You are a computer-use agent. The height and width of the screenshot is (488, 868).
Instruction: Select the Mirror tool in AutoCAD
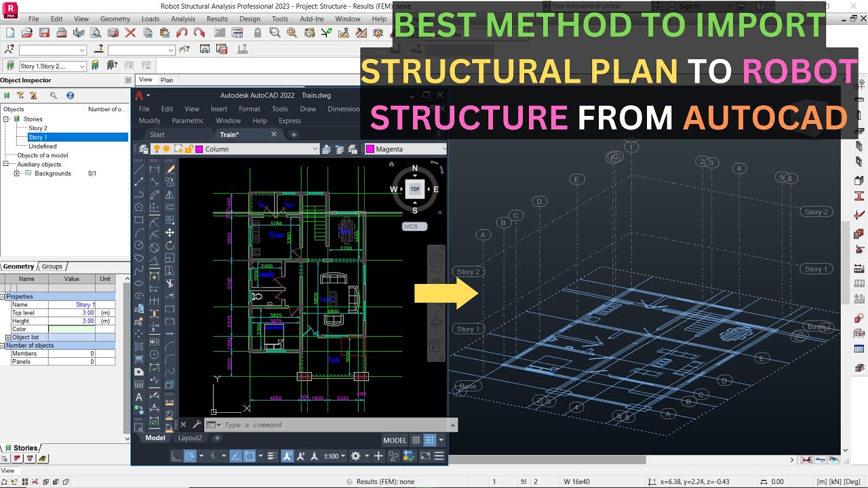(x=170, y=195)
